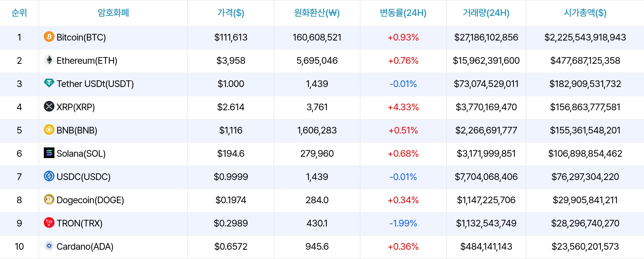Click the Solana logo icon
Viewport: 644px width, 259px height.
coord(49,153)
